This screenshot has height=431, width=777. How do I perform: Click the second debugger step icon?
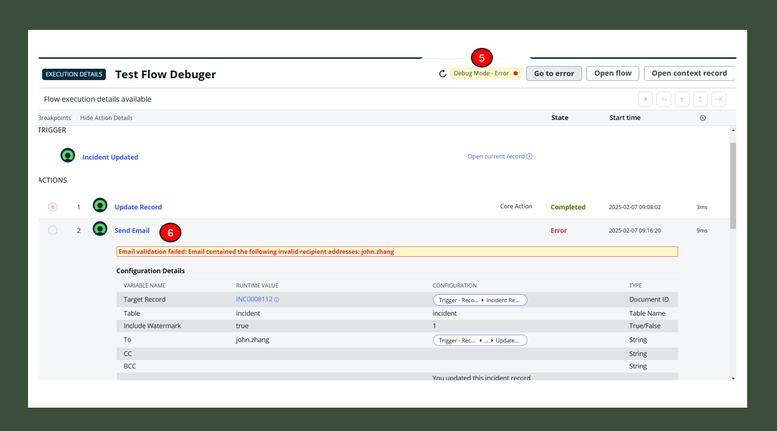(x=664, y=100)
